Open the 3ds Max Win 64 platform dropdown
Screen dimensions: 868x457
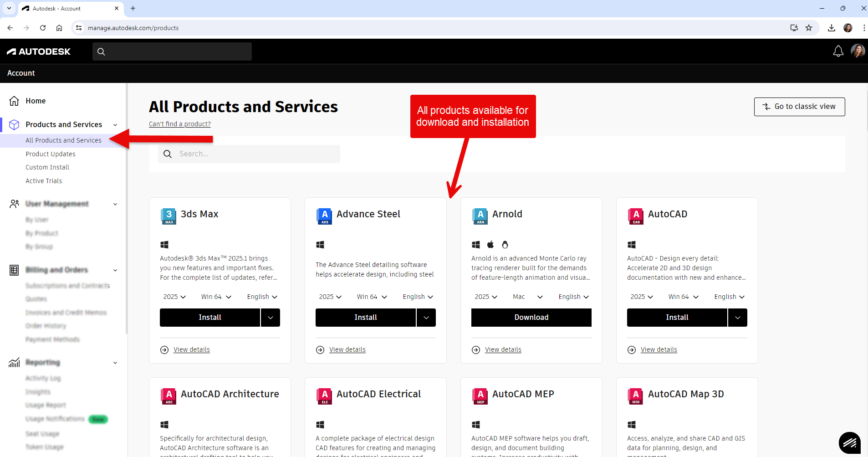point(216,297)
